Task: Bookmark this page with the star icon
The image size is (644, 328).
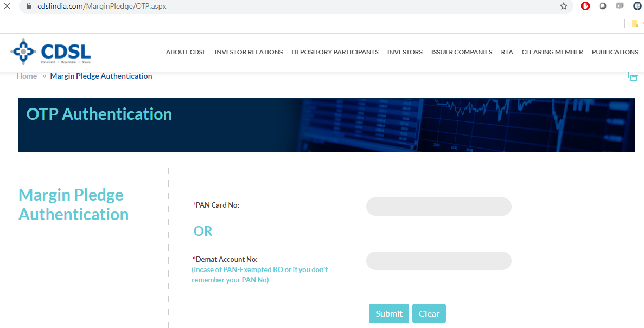Action: click(x=564, y=6)
